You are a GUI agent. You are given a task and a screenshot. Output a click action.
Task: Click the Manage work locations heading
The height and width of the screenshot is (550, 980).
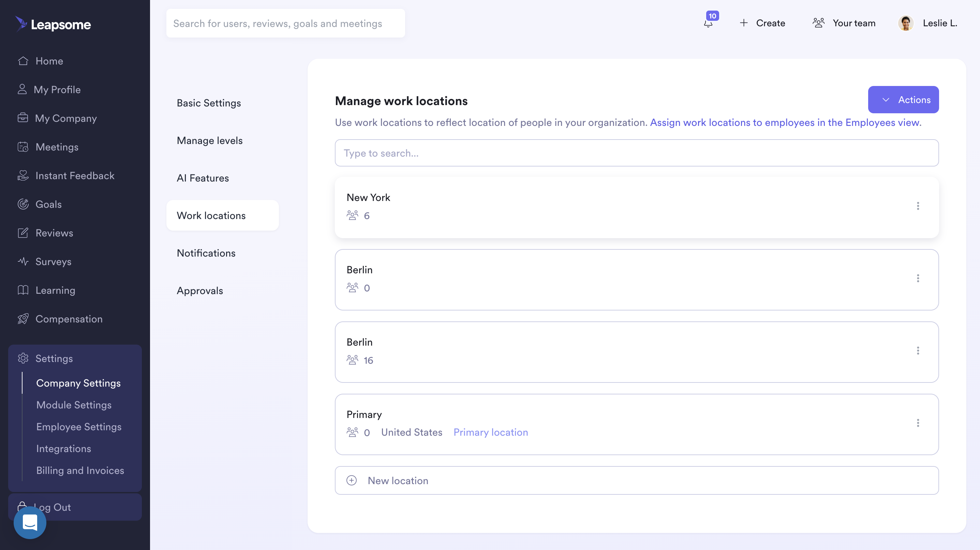(x=401, y=101)
